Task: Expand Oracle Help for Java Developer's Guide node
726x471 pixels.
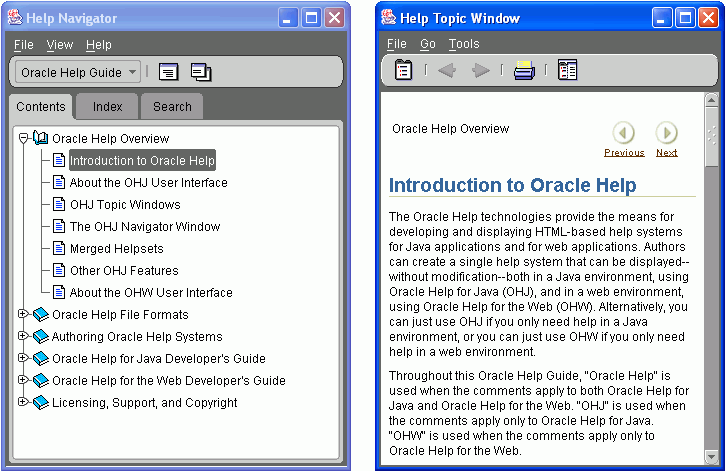Action: pyautogui.click(x=23, y=358)
